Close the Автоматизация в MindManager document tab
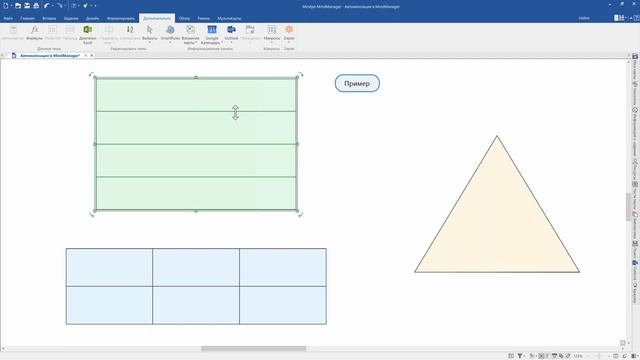Image resolution: width=640 pixels, height=360 pixels. 92,56
